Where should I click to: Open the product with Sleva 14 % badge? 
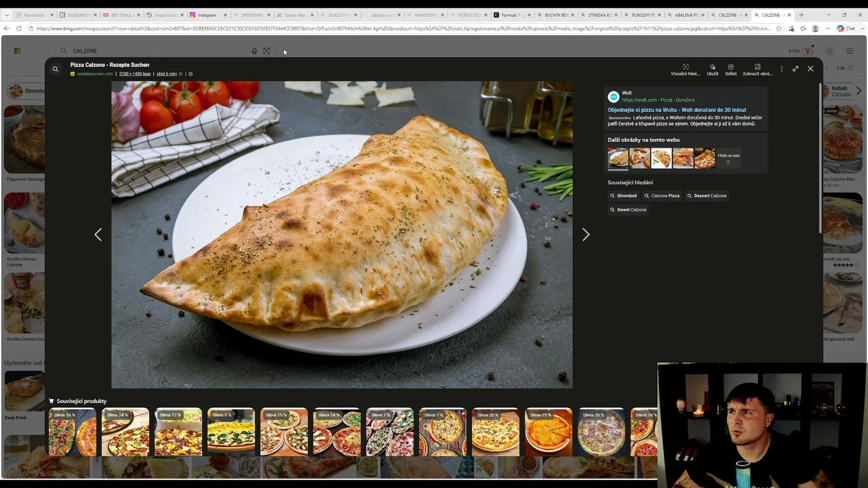pos(644,432)
